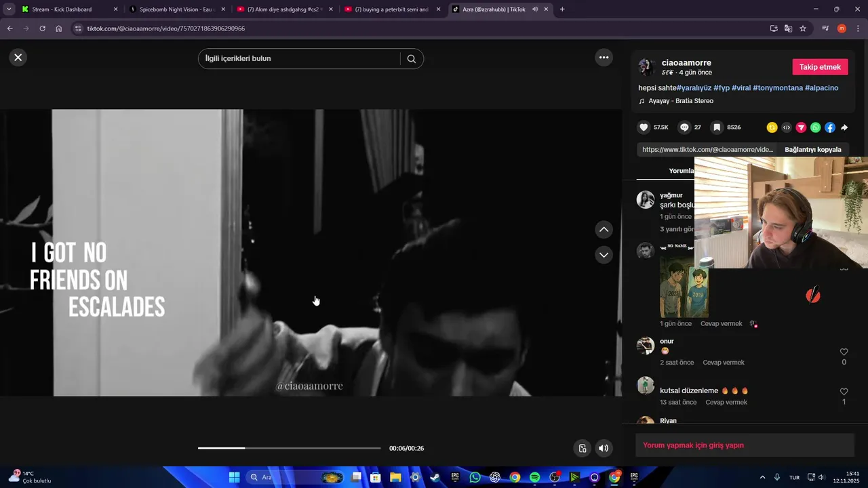Click the address bar URL
The height and width of the screenshot is (488, 868).
[165, 28]
